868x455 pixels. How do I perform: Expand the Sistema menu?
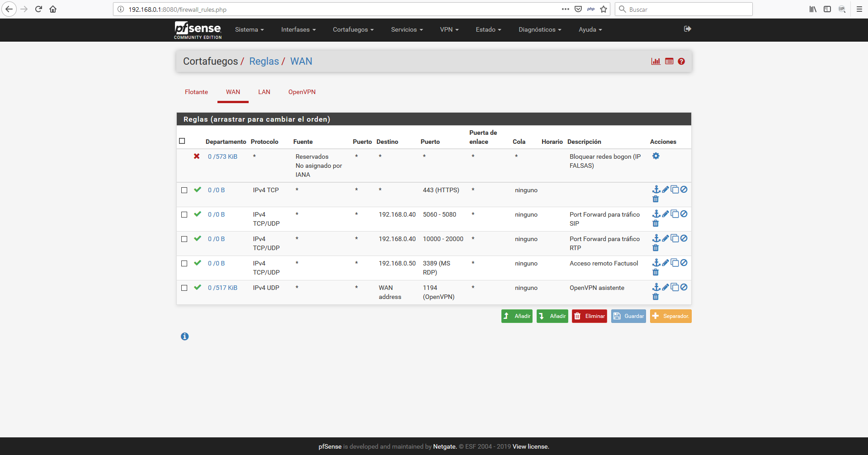coord(249,29)
